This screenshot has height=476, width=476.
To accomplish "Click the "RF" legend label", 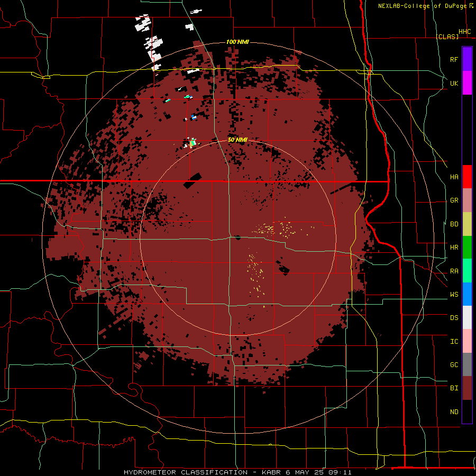I will (454, 59).
